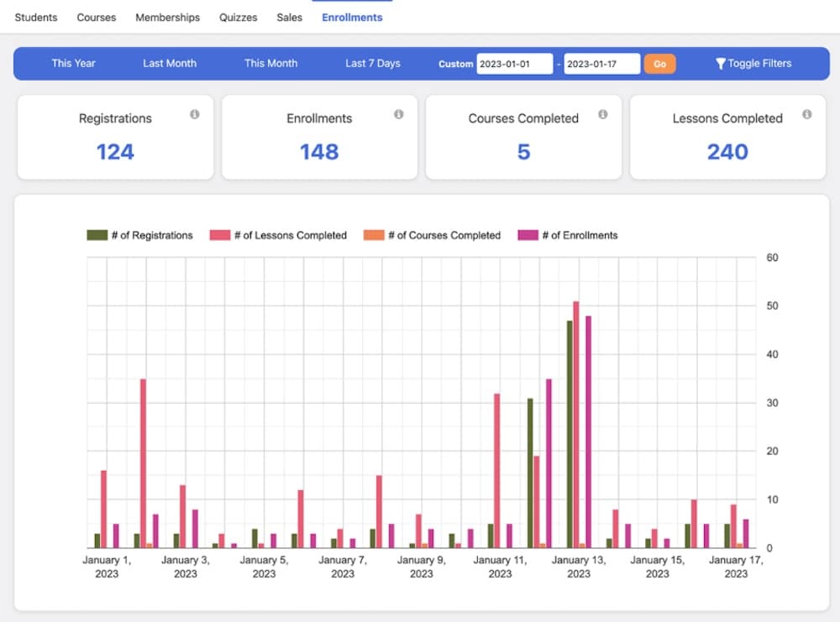Click the custom start date field showing 2023-01-01
The width and height of the screenshot is (840, 622).
coord(515,63)
